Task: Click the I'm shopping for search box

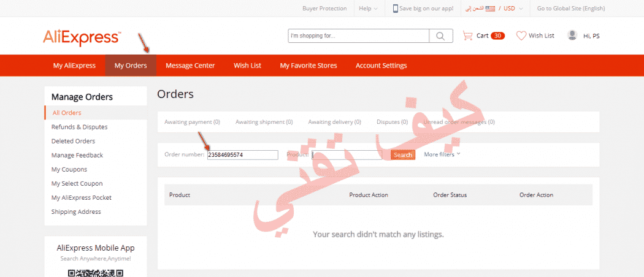Action: (x=359, y=36)
